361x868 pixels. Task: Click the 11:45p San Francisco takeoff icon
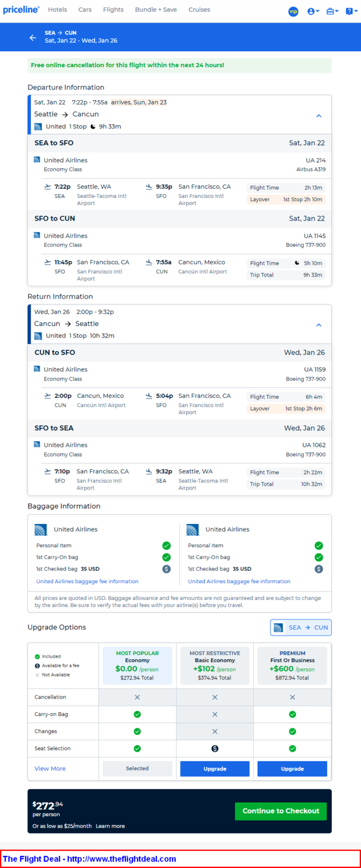(x=47, y=263)
